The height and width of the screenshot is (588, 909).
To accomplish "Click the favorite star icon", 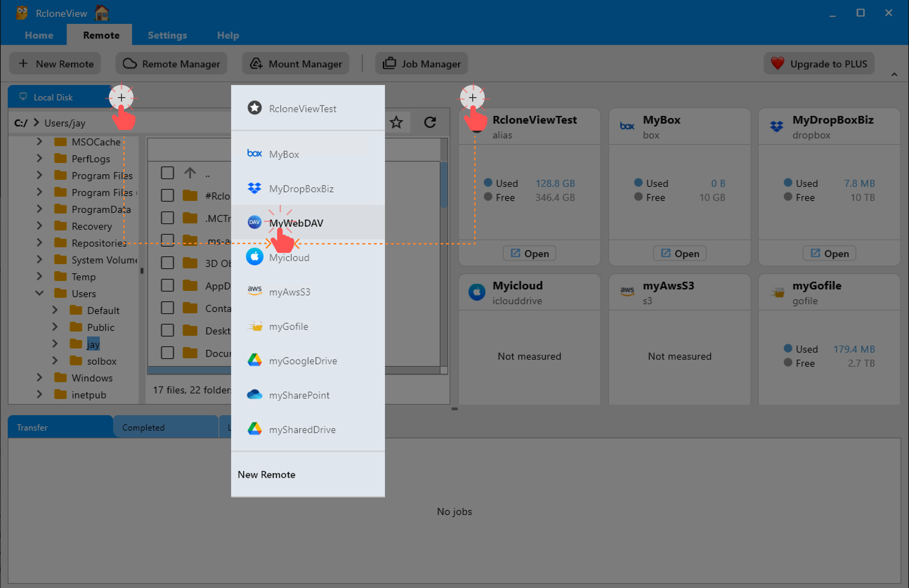I will pos(397,123).
